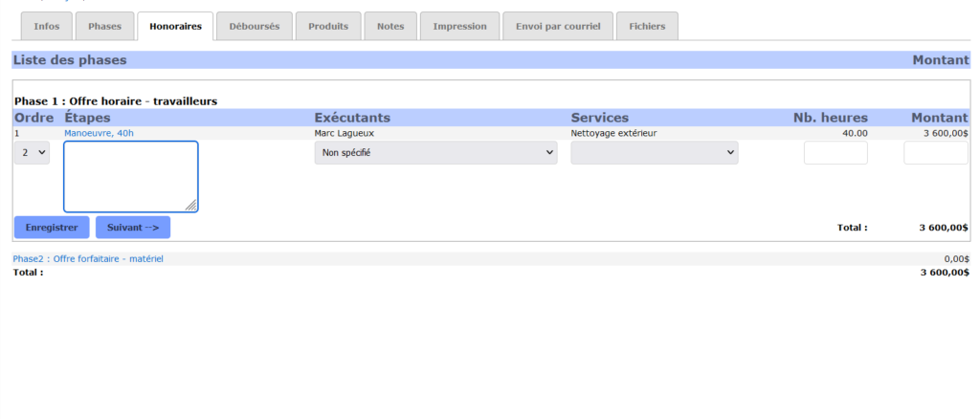Expand the Ordre dropdown showing 2
This screenshot has width=980, height=419.
point(32,153)
